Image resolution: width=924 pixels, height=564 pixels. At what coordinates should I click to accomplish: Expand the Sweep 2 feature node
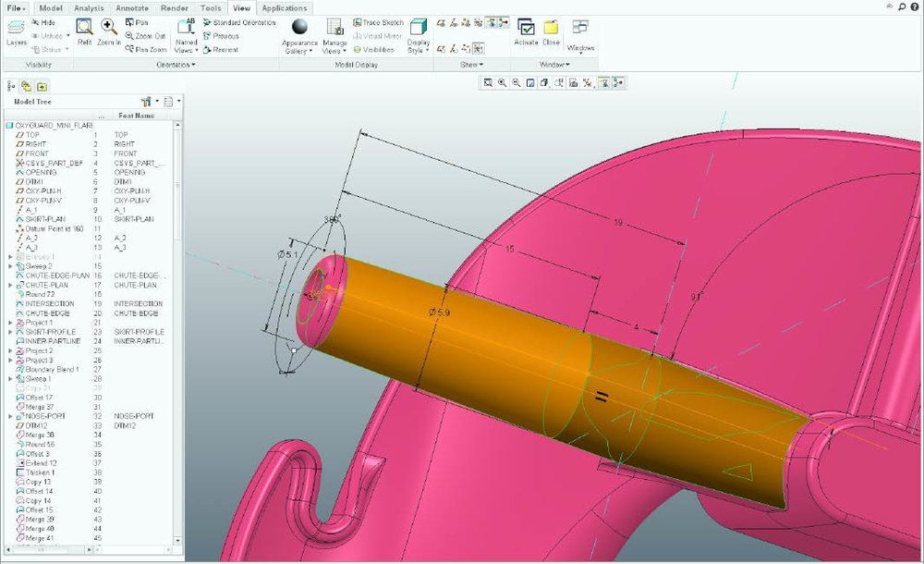[x=10, y=266]
